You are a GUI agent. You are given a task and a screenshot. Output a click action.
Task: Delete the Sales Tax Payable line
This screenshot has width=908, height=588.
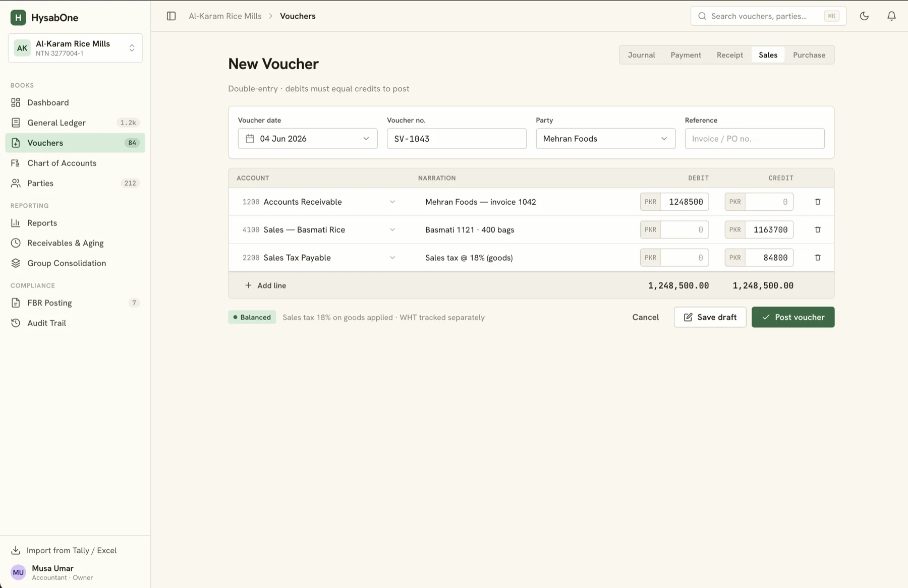pyautogui.click(x=818, y=258)
